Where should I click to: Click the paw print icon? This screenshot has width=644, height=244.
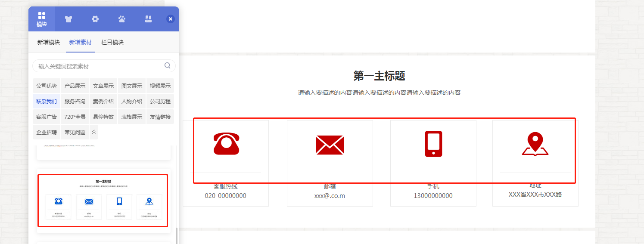coord(122,19)
